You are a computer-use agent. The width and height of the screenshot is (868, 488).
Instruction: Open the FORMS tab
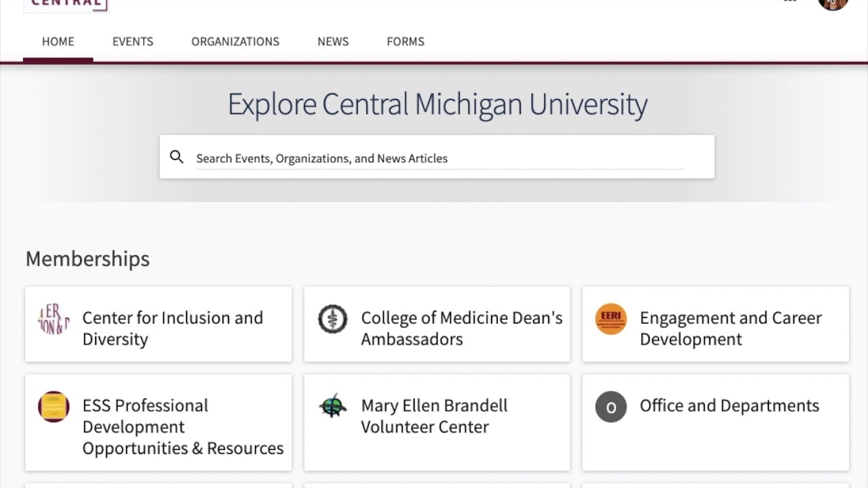click(406, 41)
